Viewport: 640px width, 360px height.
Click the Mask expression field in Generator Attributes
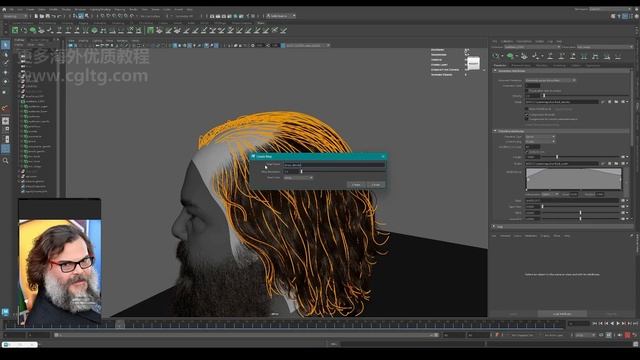tap(562, 102)
